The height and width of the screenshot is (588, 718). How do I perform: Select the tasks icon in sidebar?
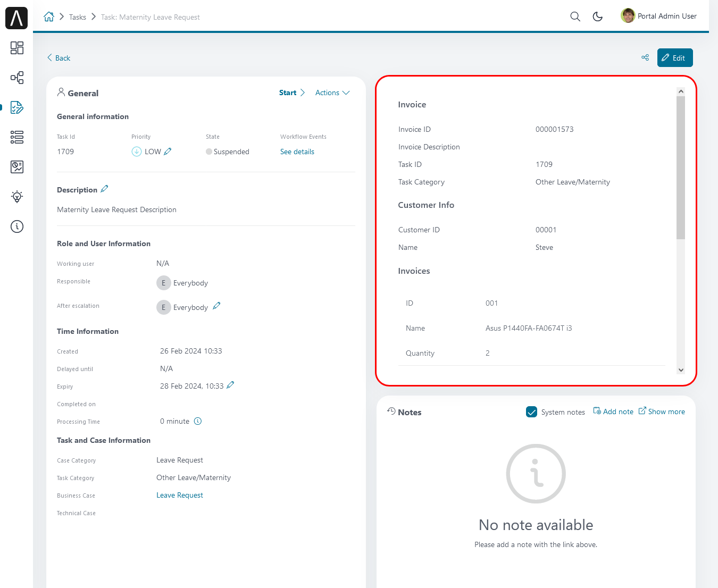[17, 107]
